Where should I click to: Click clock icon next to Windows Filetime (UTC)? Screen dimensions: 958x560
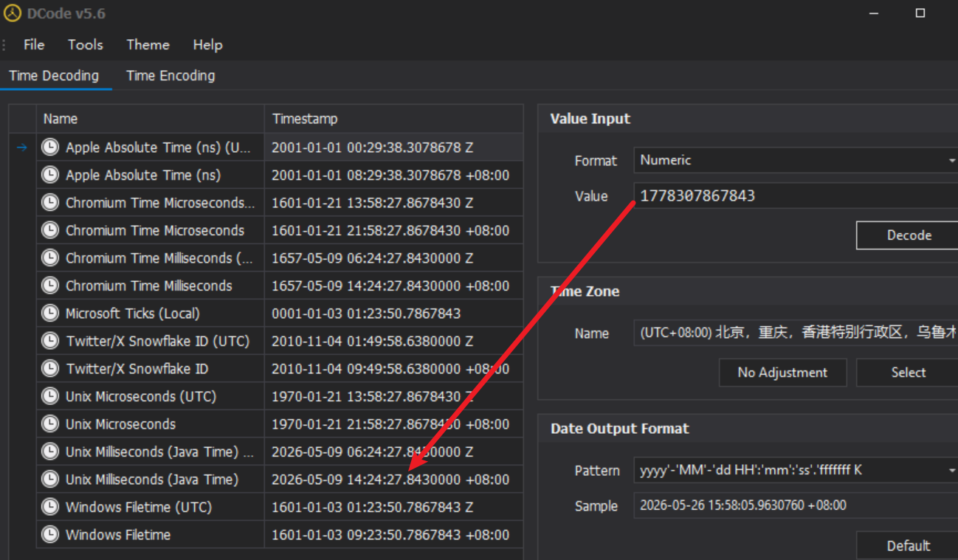point(50,508)
